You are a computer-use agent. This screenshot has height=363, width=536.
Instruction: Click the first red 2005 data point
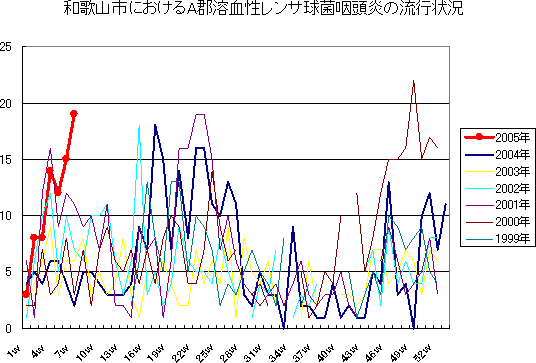coord(25,294)
